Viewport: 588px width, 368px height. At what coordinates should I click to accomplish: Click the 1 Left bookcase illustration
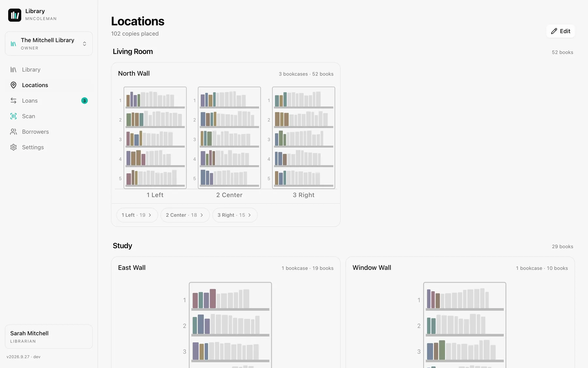coord(155,138)
